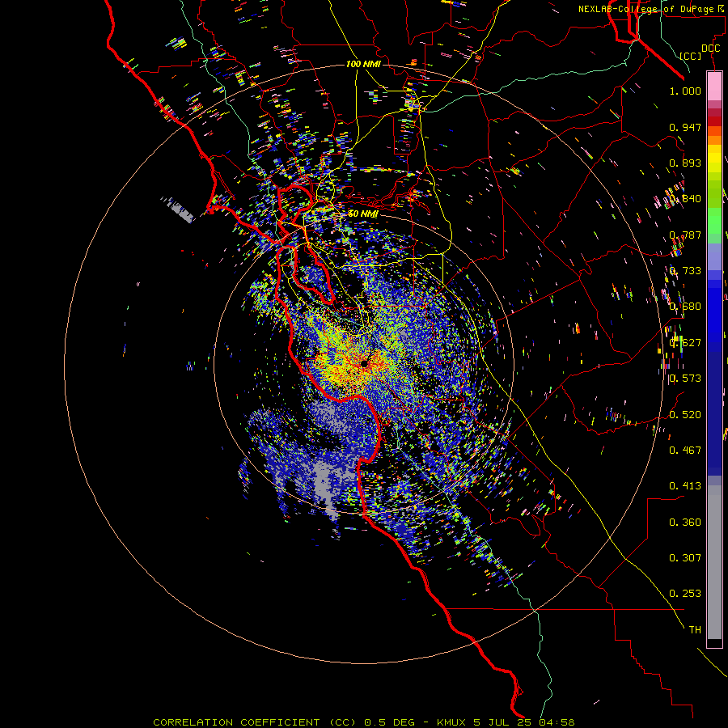Select the 0.947 scale value
The image size is (728, 728).
coord(685,127)
